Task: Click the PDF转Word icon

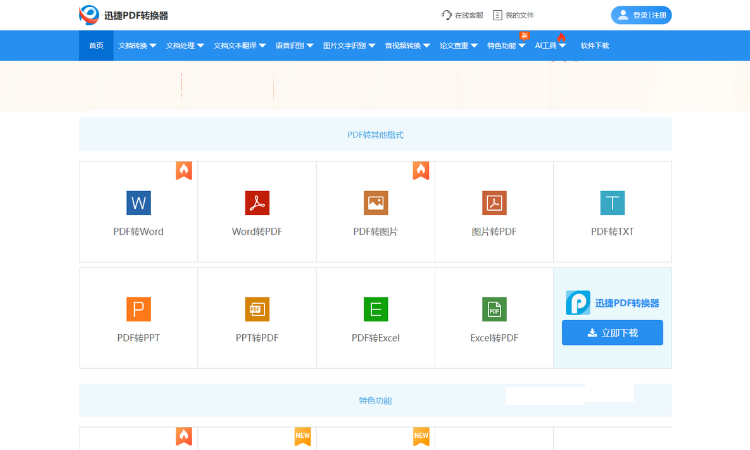Action: coord(138,203)
